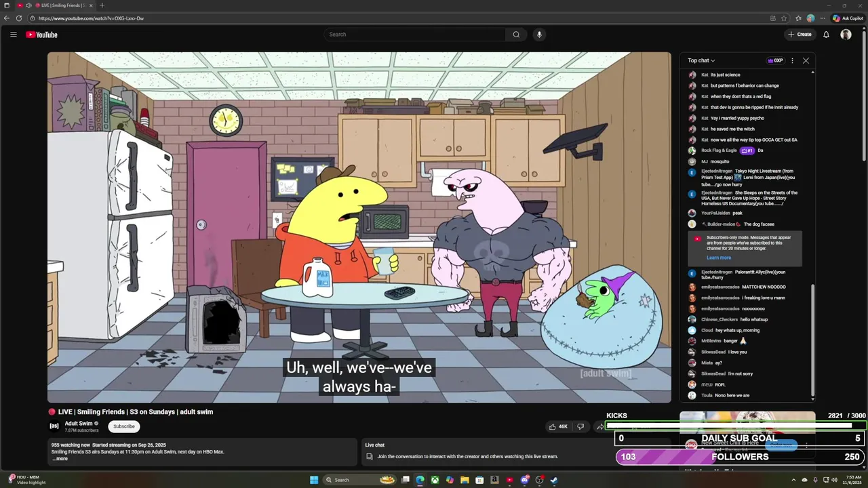868x488 pixels.
Task: Open the YouTube guide hamburger menu
Action: point(13,35)
